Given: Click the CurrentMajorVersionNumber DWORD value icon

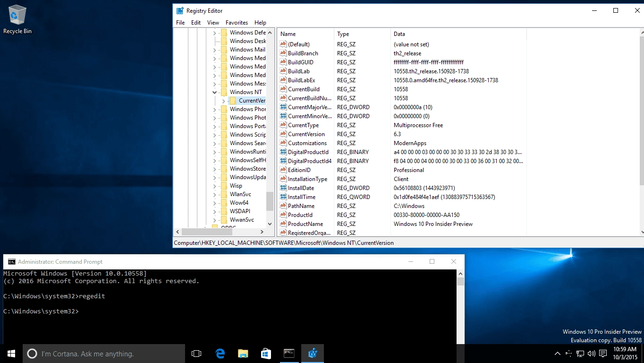Looking at the screenshot, I should tap(283, 107).
